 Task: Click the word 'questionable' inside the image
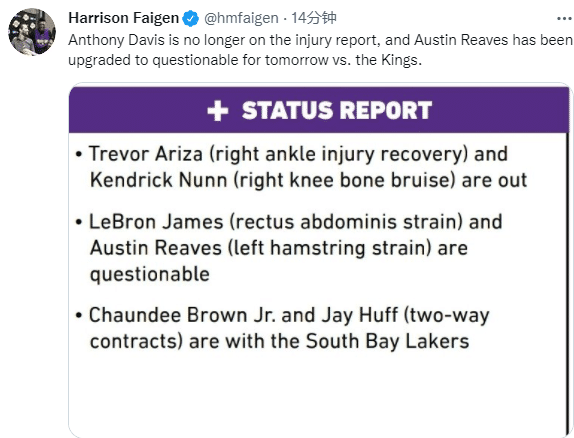click(x=150, y=275)
